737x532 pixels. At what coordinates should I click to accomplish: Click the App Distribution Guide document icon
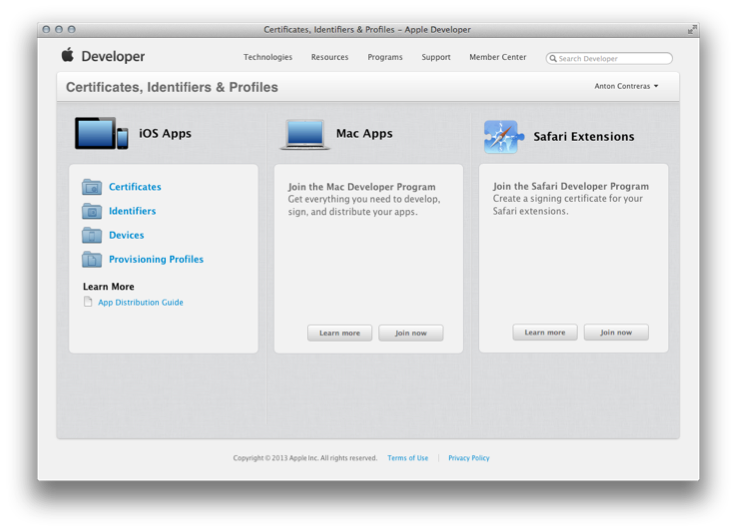click(88, 302)
